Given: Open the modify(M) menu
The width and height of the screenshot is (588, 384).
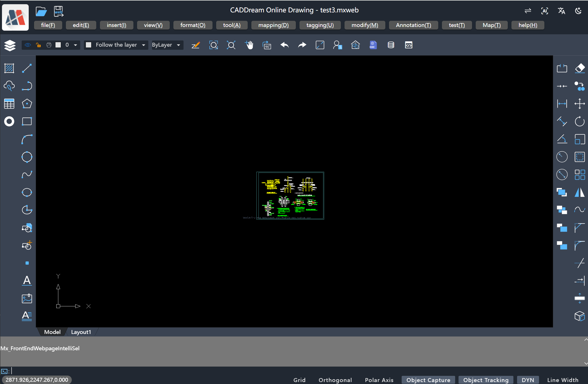Looking at the screenshot, I should [x=365, y=25].
